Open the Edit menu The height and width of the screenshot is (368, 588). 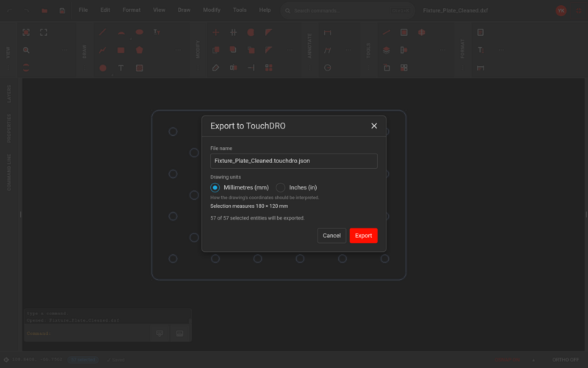(105, 10)
